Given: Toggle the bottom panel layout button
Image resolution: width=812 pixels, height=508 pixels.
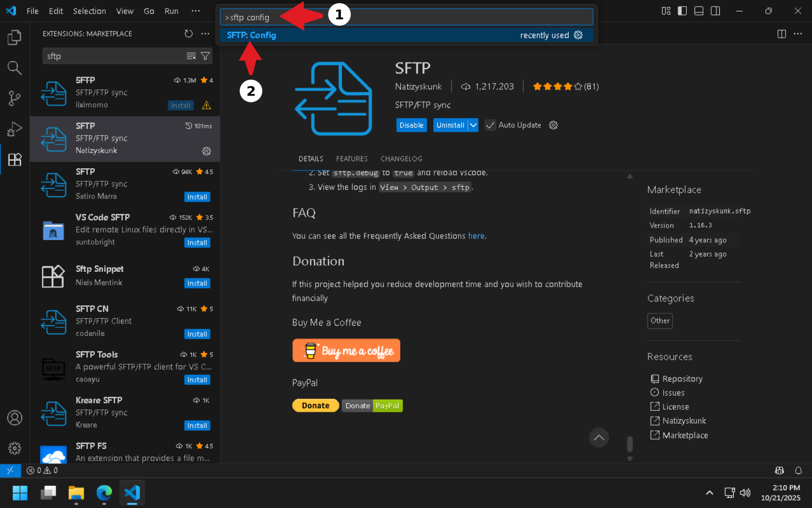Looking at the screenshot, I should [x=699, y=11].
